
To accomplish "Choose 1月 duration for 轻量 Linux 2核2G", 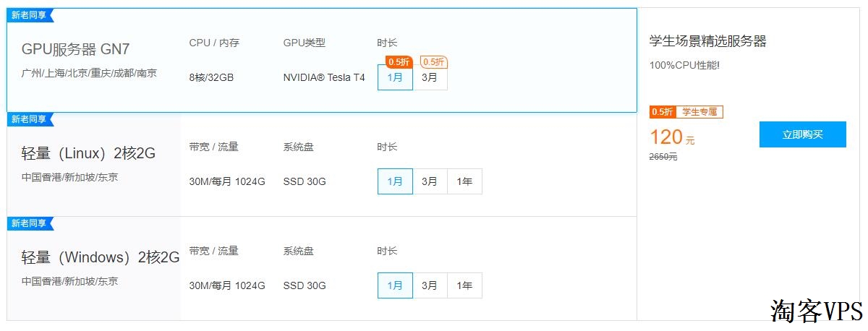I will pyautogui.click(x=395, y=181).
